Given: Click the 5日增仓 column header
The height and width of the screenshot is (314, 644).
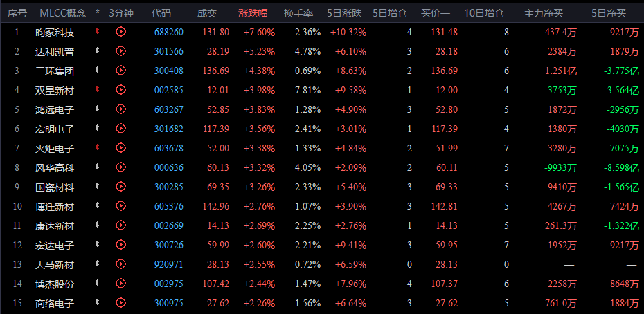Looking at the screenshot, I should pyautogui.click(x=390, y=13).
